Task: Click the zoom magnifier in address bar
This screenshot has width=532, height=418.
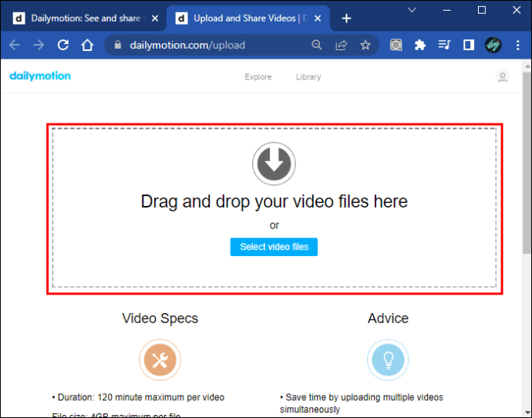Action: point(317,45)
